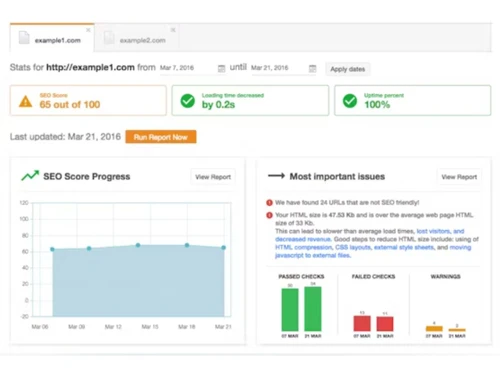500x375 pixels.
Task: Open the CSS layouts link
Action: (x=353, y=247)
